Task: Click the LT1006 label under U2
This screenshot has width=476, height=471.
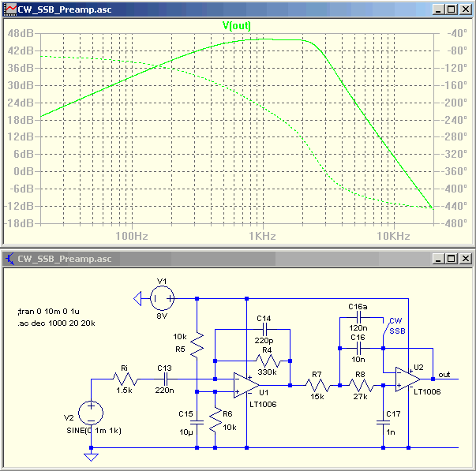Action: 427,392
